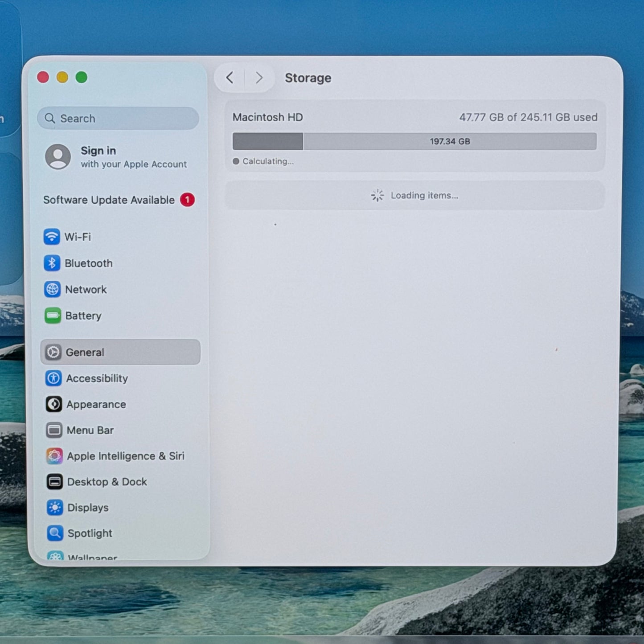The image size is (644, 644).
Task: Click the 197.34 GB free space label
Action: pyautogui.click(x=450, y=141)
